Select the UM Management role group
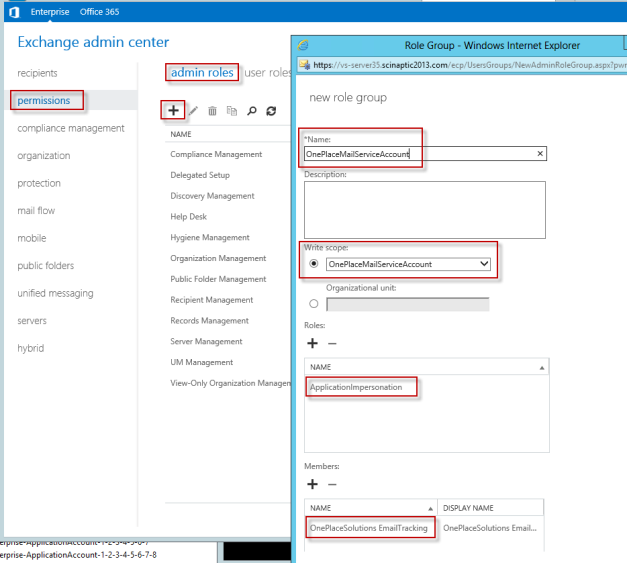 (x=202, y=362)
